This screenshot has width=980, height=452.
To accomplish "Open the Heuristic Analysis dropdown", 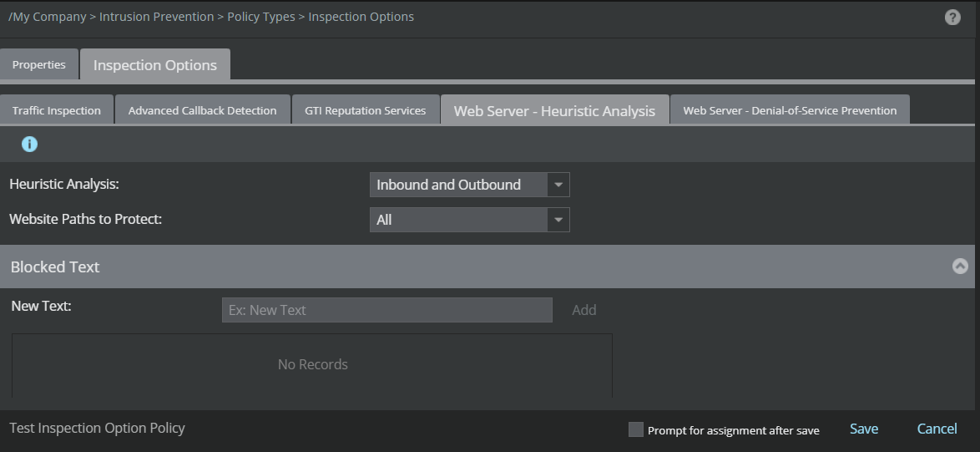I will coord(469,185).
